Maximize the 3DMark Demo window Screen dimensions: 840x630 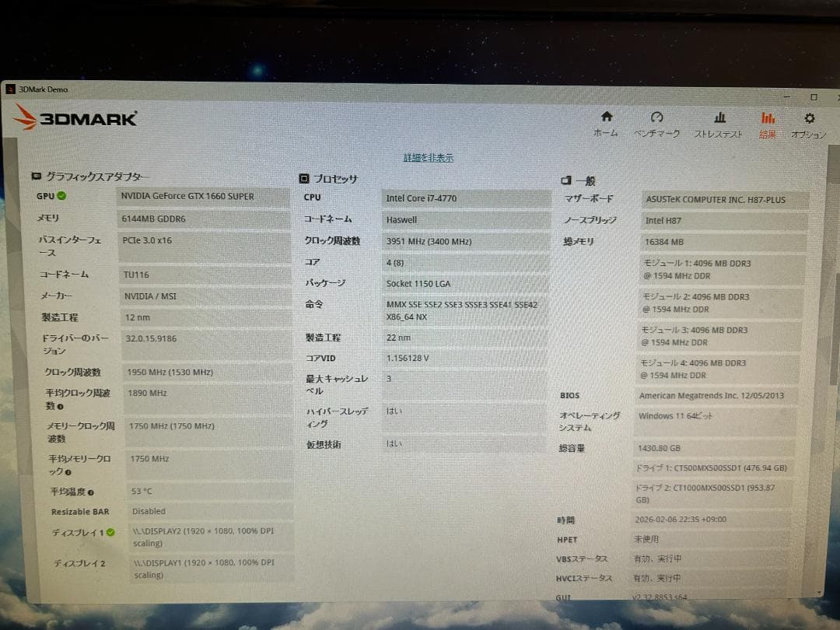coord(814,97)
